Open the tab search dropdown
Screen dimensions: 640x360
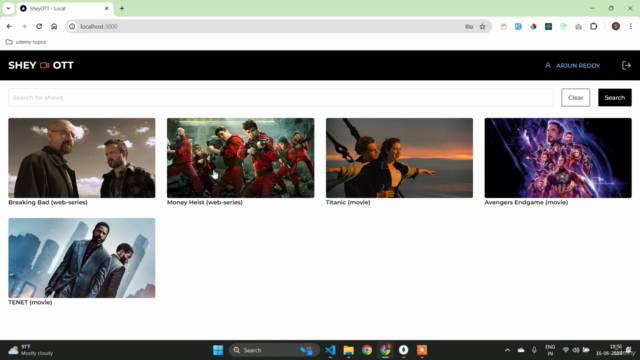pyautogui.click(x=8, y=8)
